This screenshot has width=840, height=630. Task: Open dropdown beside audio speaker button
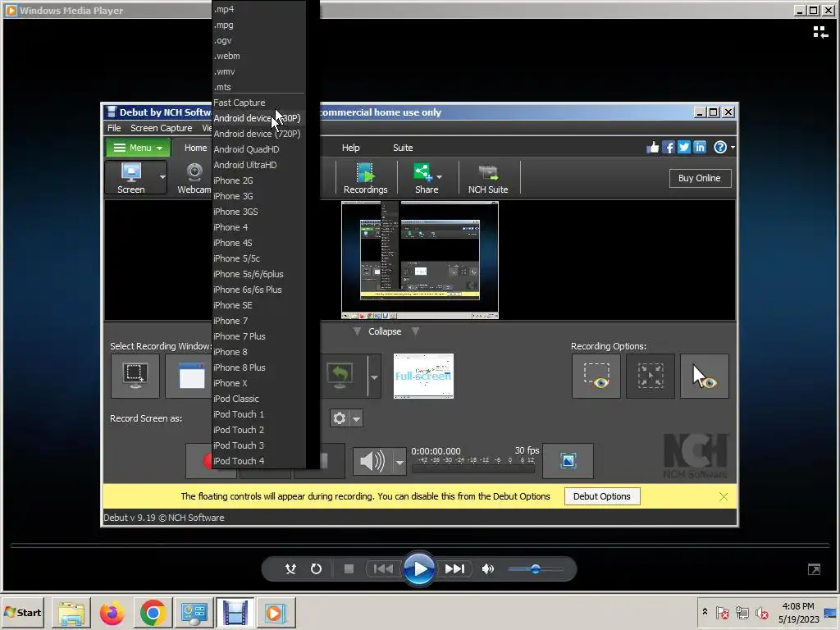click(x=399, y=461)
